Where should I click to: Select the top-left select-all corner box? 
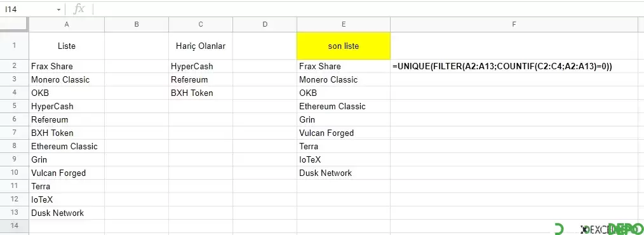[x=15, y=24]
